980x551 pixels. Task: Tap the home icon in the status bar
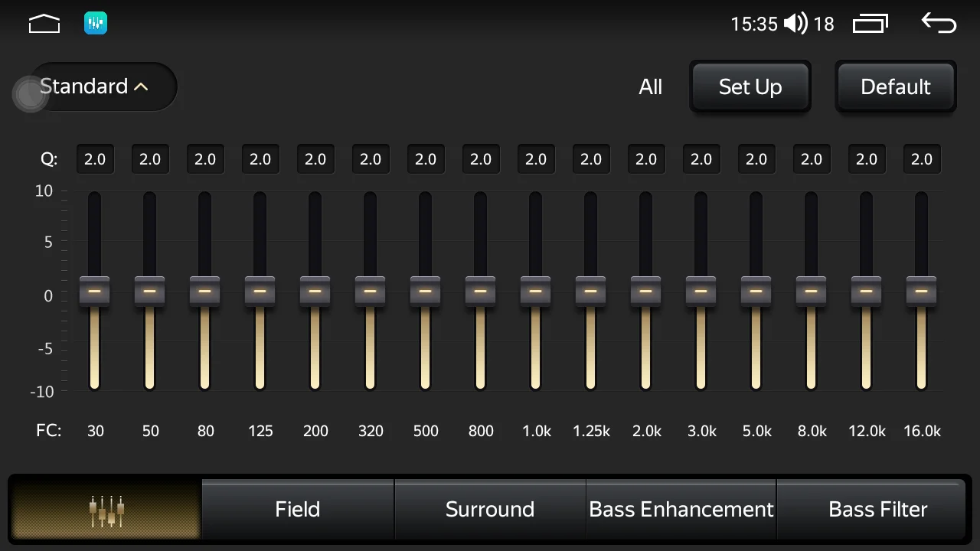[44, 24]
